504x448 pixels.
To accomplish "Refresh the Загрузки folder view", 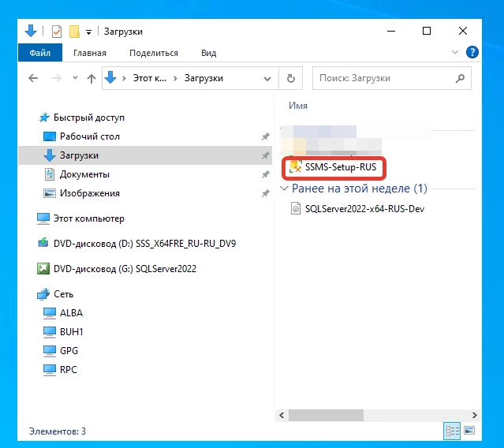I will pyautogui.click(x=290, y=79).
